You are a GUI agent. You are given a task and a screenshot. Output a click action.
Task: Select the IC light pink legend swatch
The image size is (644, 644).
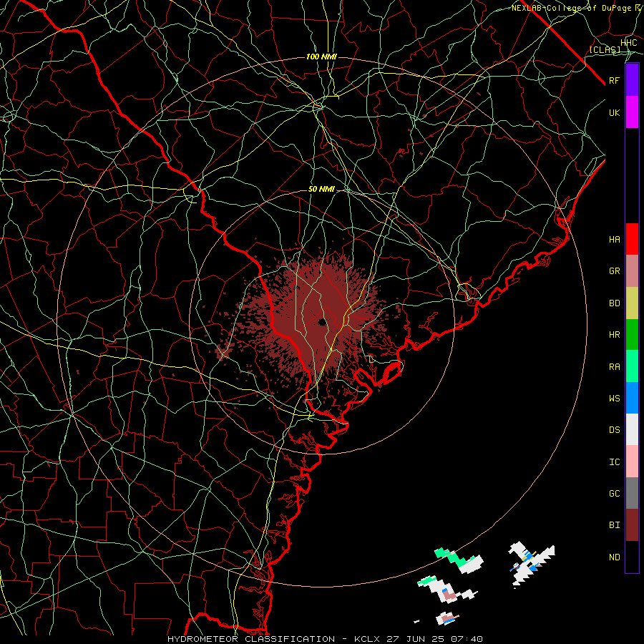(x=632, y=462)
